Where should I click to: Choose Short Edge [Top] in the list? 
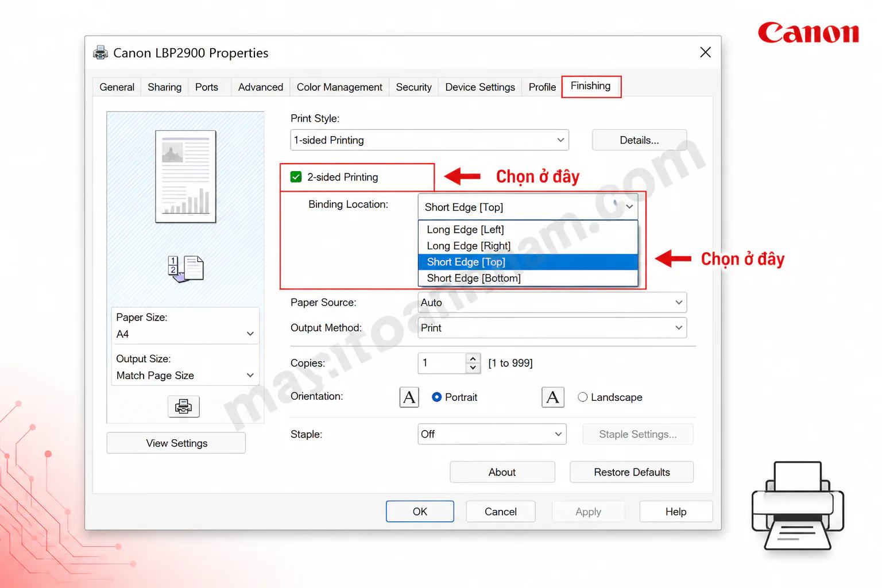528,262
